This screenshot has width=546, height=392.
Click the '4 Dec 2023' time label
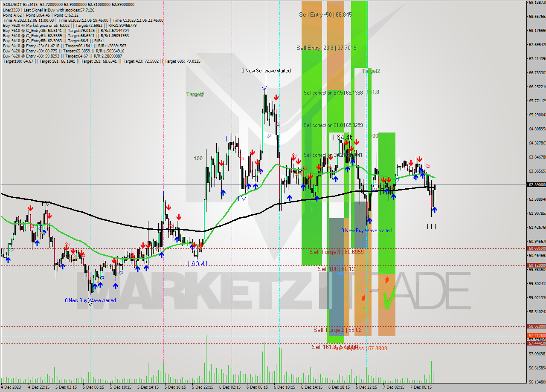(x=11, y=387)
